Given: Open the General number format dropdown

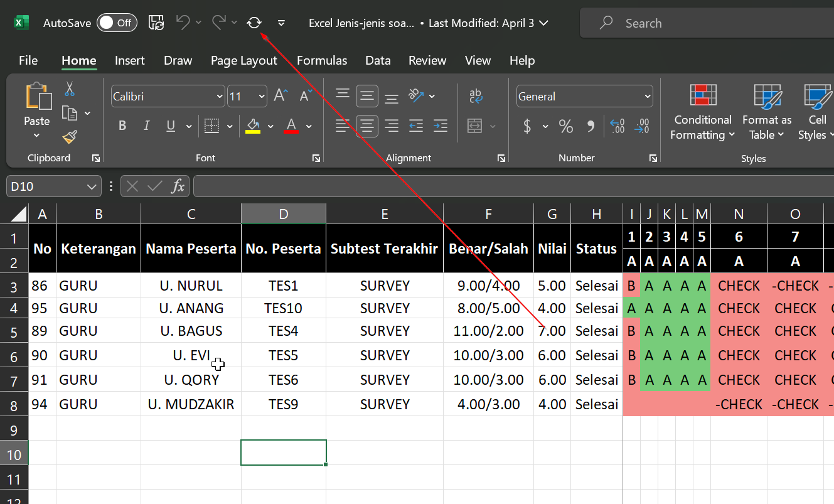Looking at the screenshot, I should click(648, 97).
